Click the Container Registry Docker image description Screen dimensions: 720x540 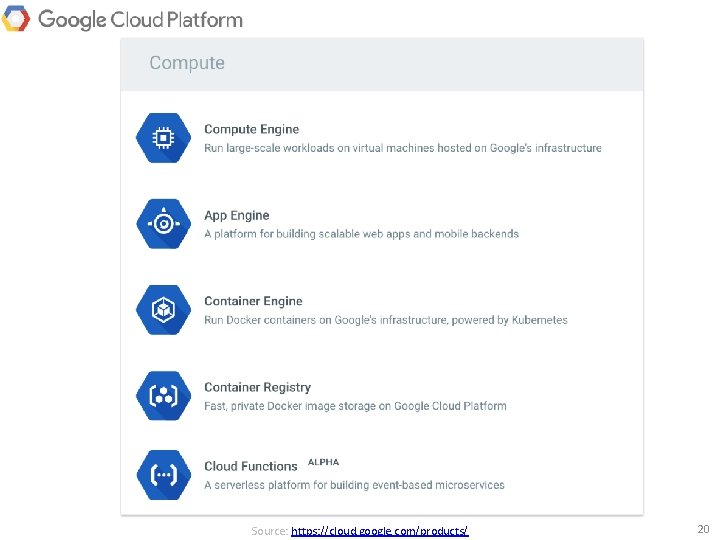pos(355,406)
